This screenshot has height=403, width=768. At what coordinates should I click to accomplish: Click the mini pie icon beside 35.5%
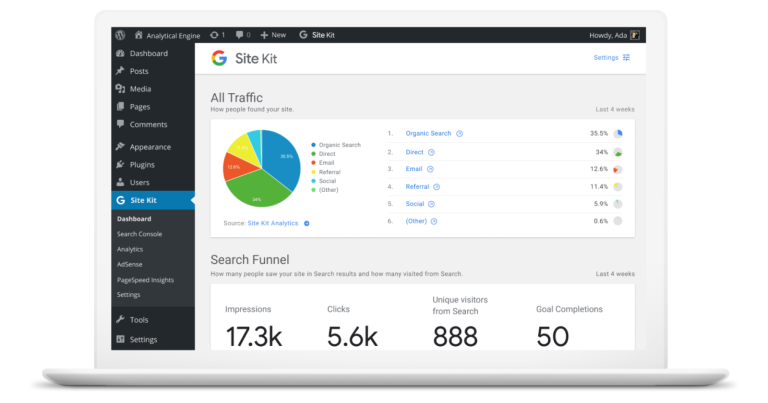pos(618,133)
